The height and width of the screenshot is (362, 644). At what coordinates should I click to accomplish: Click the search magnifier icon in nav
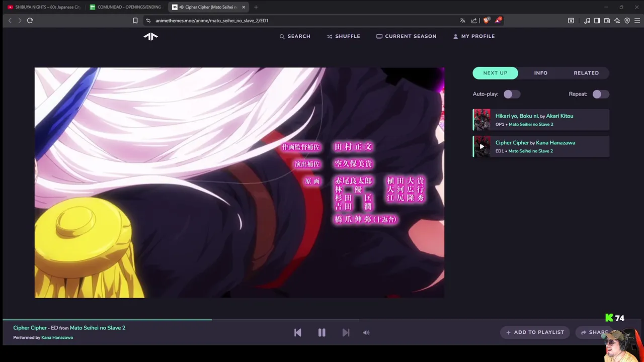coord(282,37)
